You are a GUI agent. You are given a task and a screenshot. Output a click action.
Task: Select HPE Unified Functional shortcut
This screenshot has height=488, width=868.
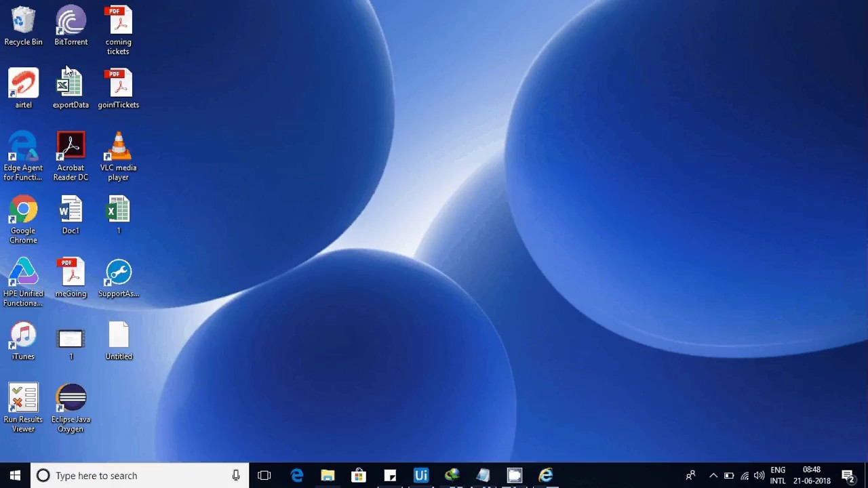[23, 283]
